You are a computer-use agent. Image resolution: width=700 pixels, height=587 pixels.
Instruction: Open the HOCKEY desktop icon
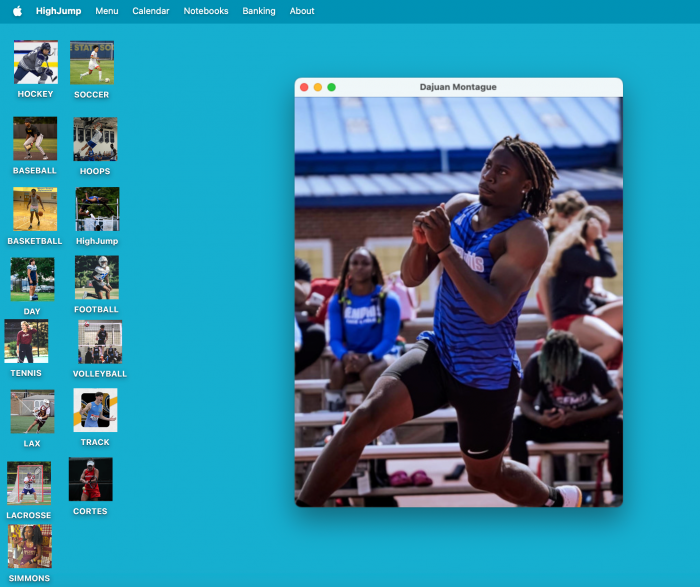click(35, 63)
